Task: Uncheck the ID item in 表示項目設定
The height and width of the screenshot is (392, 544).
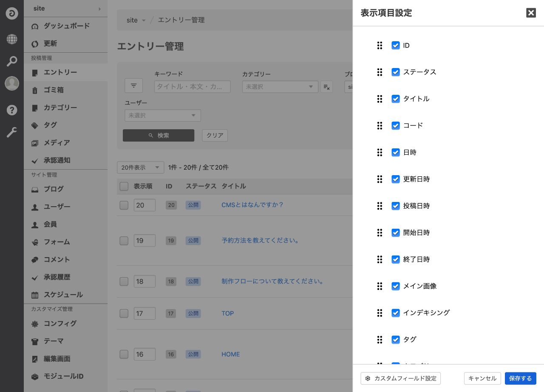Action: (396, 45)
